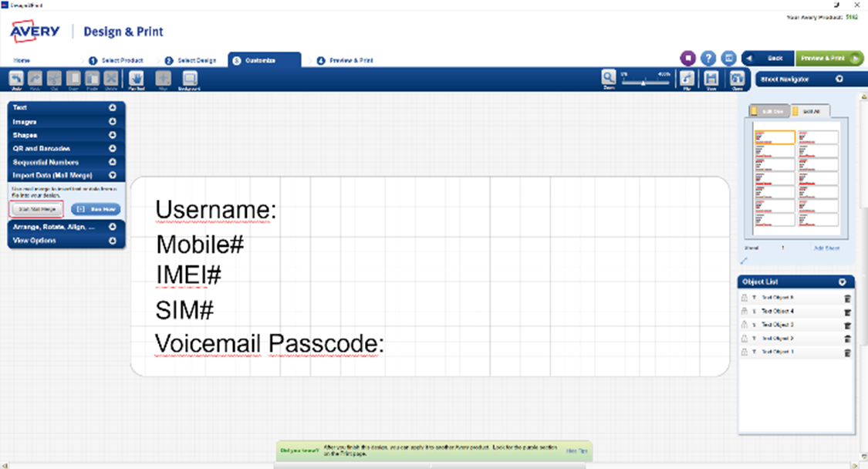This screenshot has width=868, height=469.
Task: Open help with the question mark icon
Action: click(x=708, y=59)
